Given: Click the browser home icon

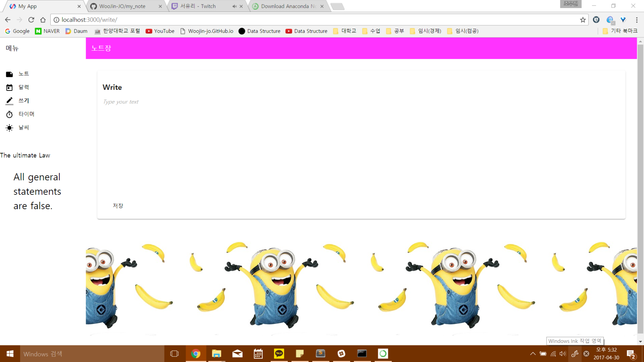Looking at the screenshot, I should tap(43, 20).
